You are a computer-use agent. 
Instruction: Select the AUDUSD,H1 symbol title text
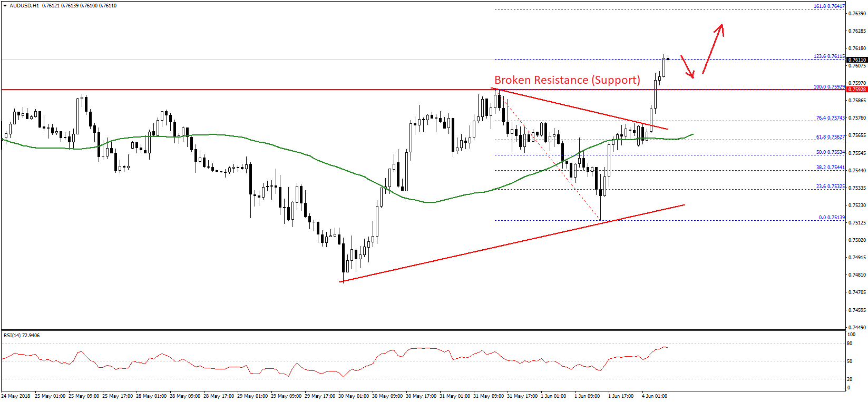[24, 6]
